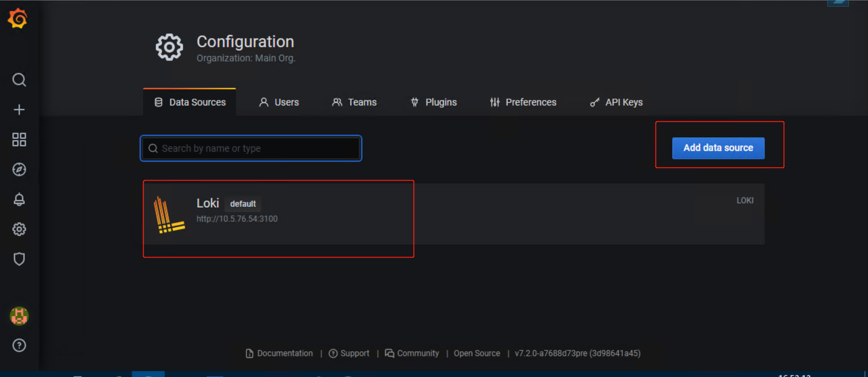868x377 pixels.
Task: Open the Server Admin shield icon
Action: point(19,259)
